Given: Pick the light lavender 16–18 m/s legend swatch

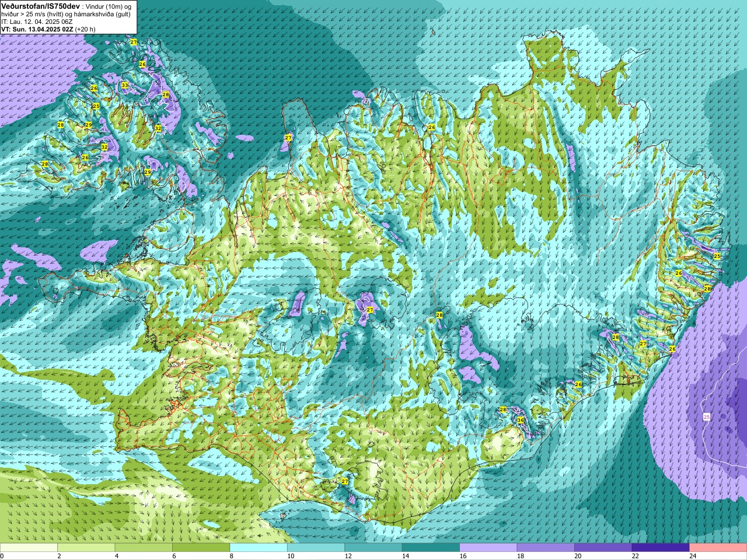Looking at the screenshot, I should (x=488, y=547).
